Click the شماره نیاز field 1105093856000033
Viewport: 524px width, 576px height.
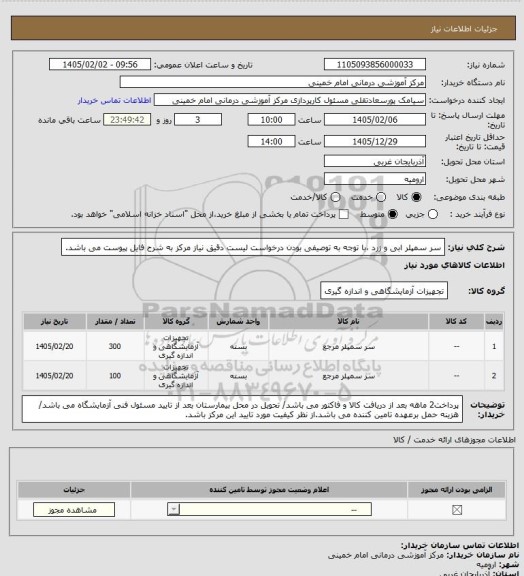click(375, 65)
